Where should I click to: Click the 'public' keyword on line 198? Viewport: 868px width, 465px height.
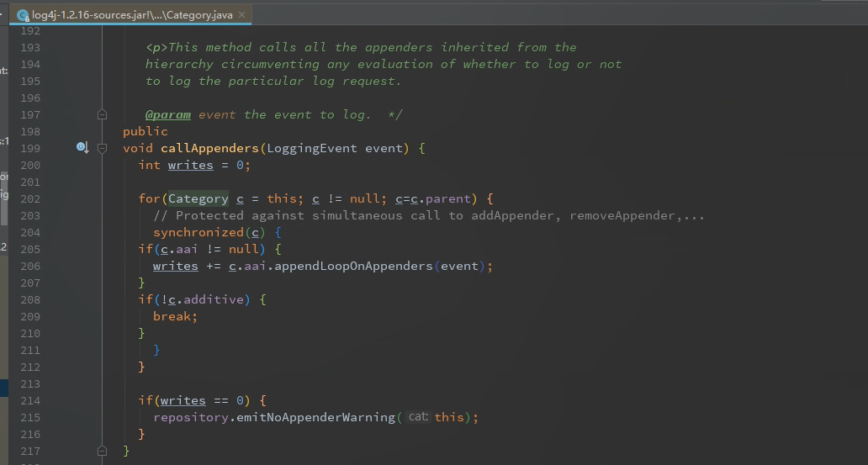[x=145, y=132]
